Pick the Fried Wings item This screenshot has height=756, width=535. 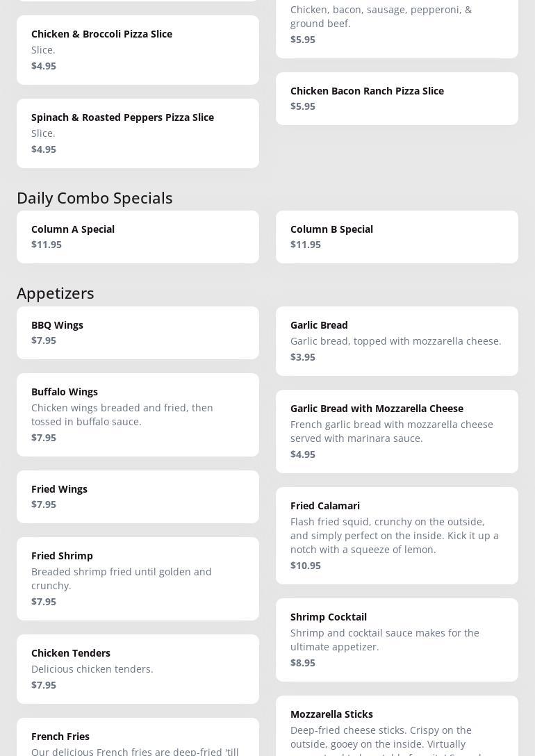(138, 497)
